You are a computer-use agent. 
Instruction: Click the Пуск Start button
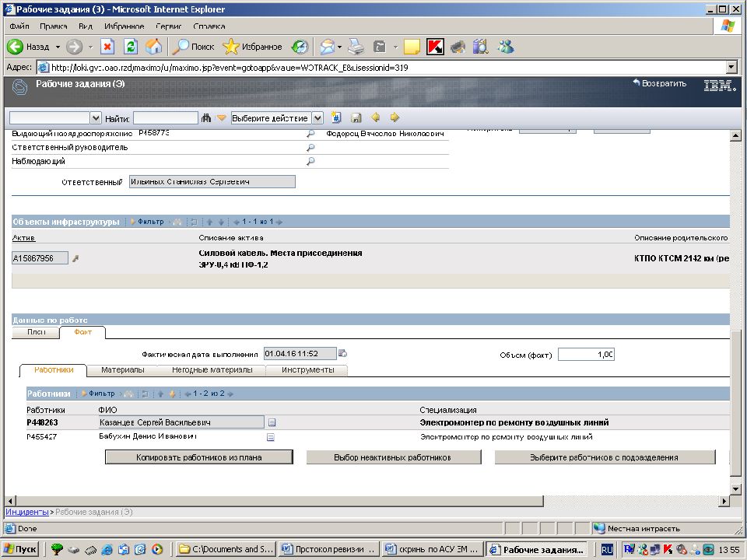(x=20, y=549)
